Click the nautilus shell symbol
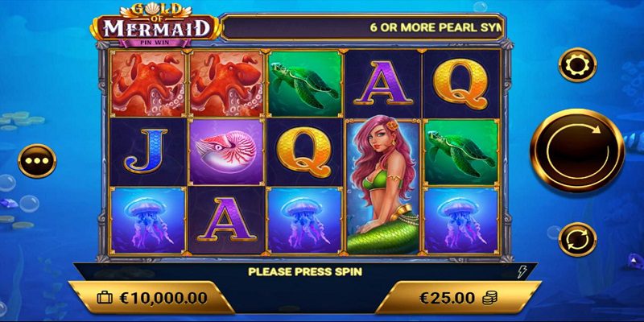Screen dimensions: 644x322 226,152
